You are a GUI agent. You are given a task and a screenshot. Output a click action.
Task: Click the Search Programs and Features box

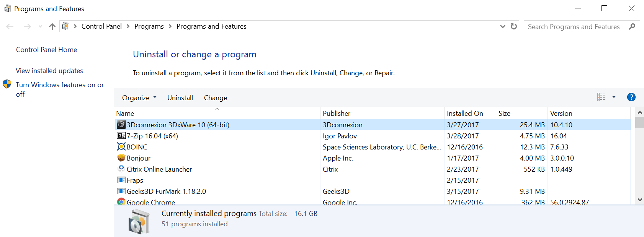[x=574, y=26]
